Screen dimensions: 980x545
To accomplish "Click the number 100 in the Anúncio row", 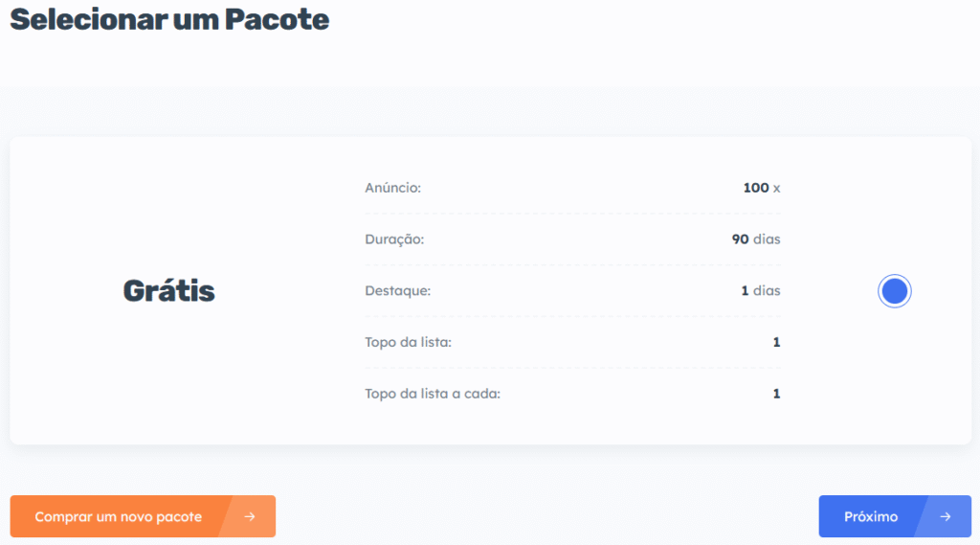I will 755,188.
